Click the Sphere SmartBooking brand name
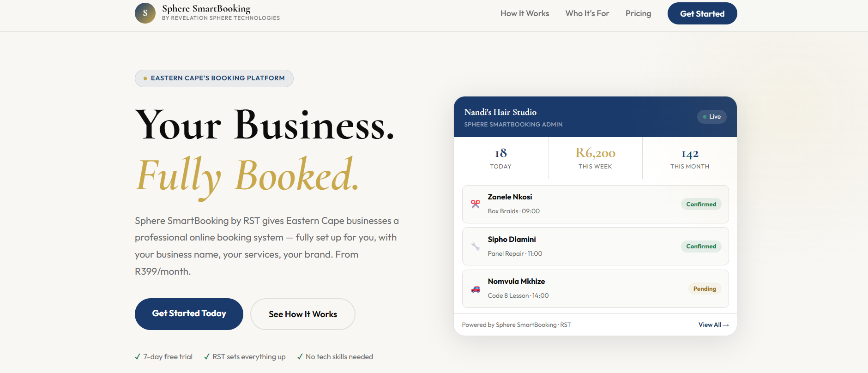Viewport: 868px width, 373px height. 206,8
